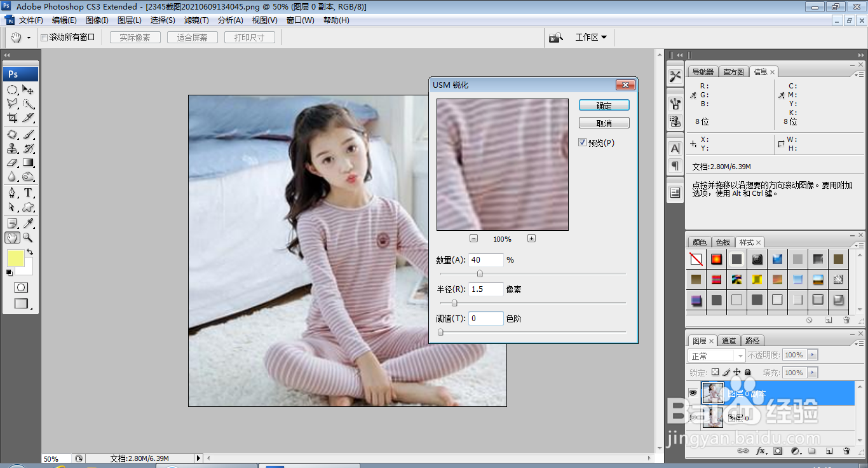The height and width of the screenshot is (468, 868).
Task: Select the Clone Stamp tool
Action: click(x=12, y=148)
